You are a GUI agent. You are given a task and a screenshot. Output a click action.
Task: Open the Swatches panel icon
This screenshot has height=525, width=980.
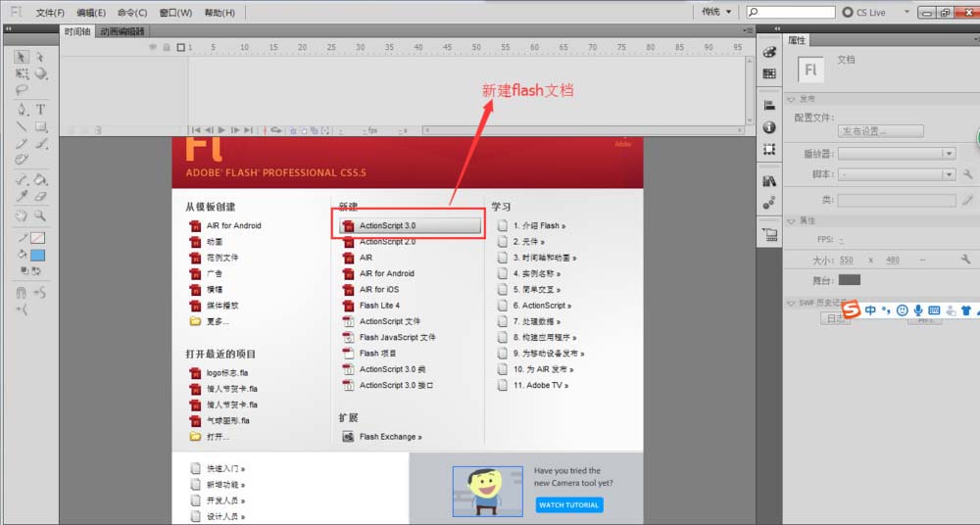(769, 73)
